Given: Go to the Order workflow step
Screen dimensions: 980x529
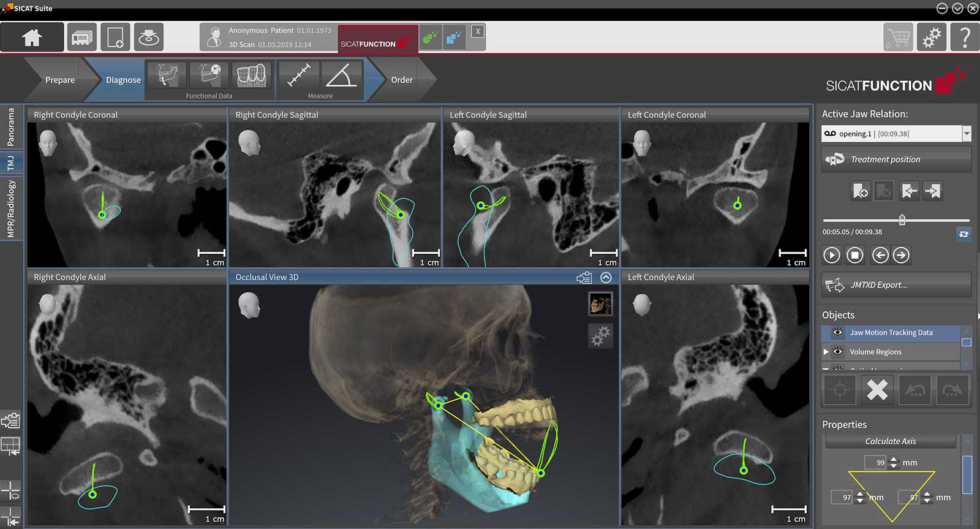Looking at the screenshot, I should (402, 80).
